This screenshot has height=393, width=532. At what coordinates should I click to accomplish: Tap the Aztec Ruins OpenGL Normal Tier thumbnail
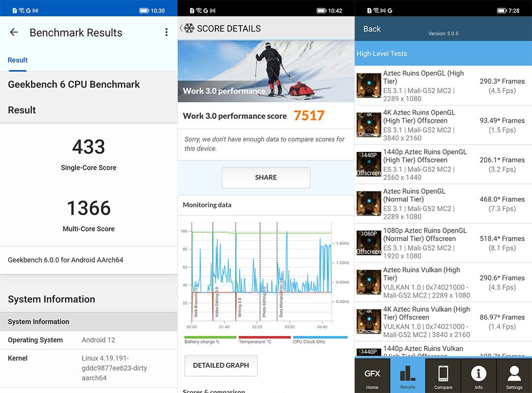[x=369, y=204]
